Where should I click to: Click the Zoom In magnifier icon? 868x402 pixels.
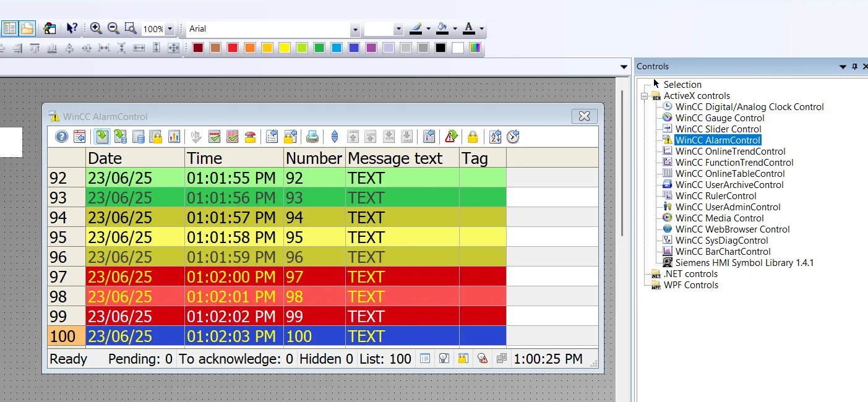[x=96, y=28]
